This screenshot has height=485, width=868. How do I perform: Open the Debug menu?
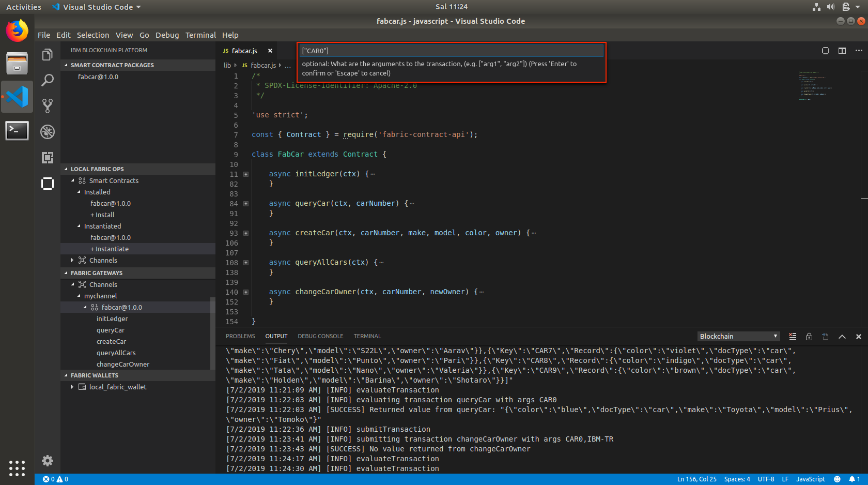(x=167, y=35)
